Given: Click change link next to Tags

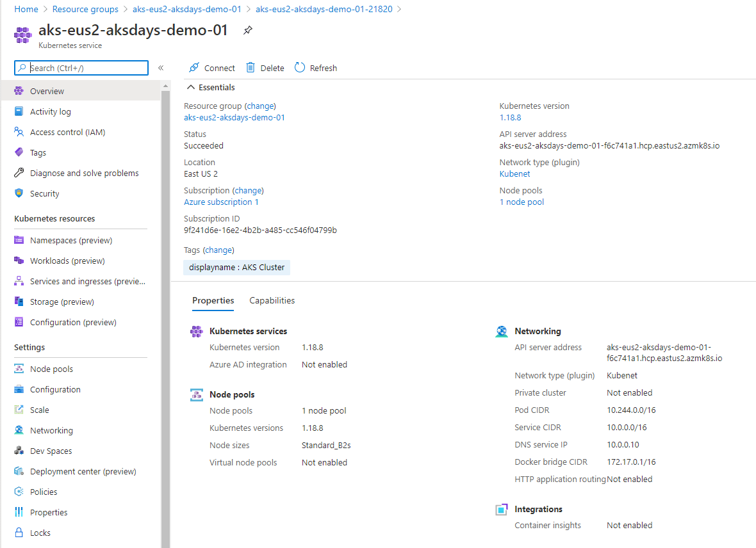Looking at the screenshot, I should click(218, 250).
